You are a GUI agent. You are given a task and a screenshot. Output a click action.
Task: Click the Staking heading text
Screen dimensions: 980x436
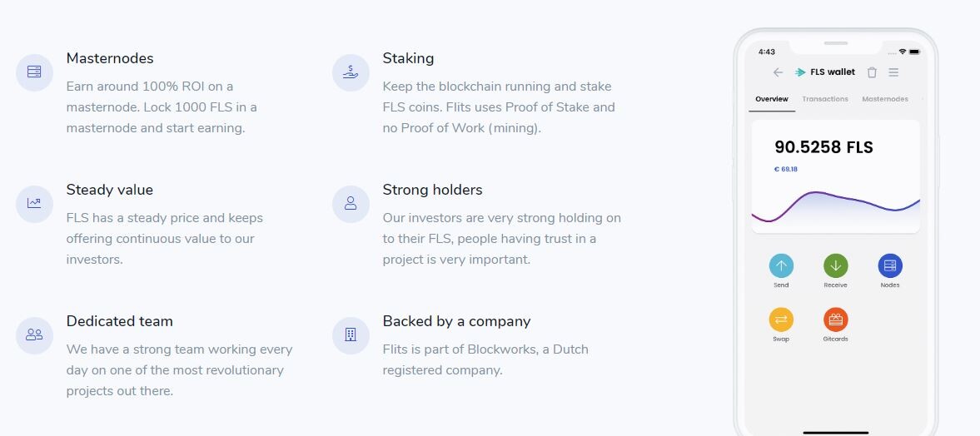[408, 59]
